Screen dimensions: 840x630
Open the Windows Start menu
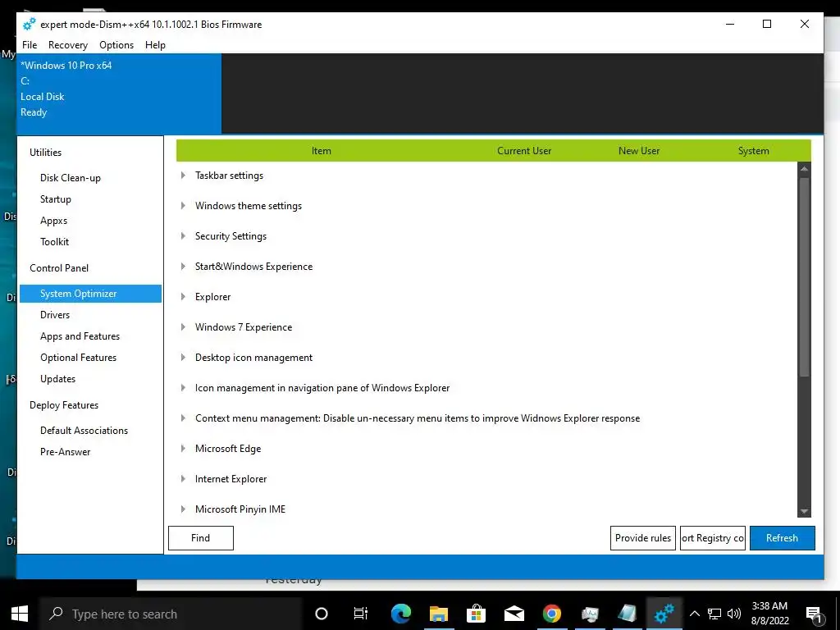pyautogui.click(x=20, y=614)
